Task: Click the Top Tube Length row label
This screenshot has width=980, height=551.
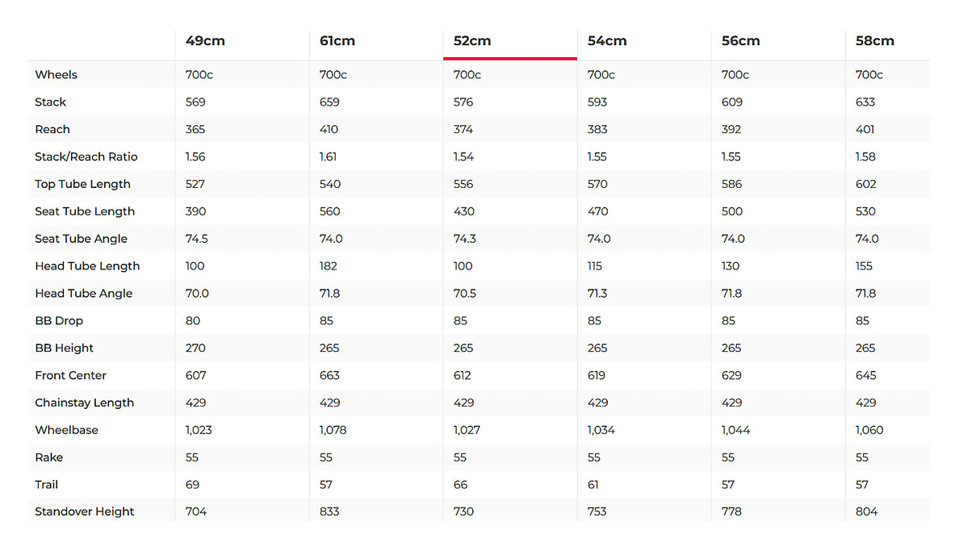Action: (82, 184)
